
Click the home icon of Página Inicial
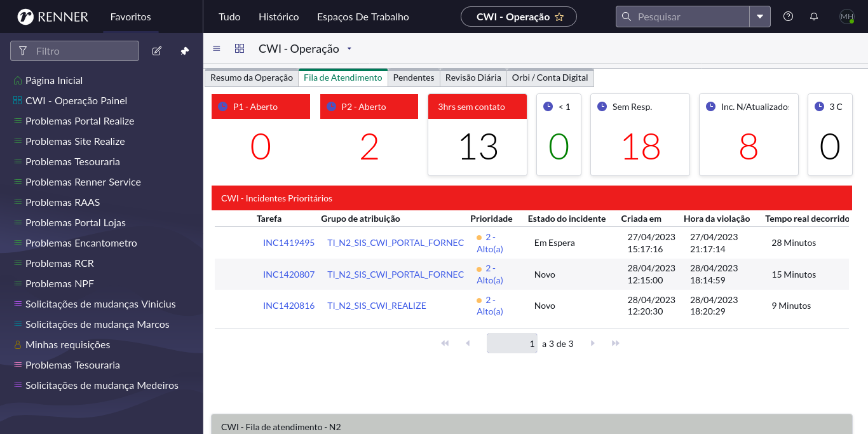click(18, 81)
